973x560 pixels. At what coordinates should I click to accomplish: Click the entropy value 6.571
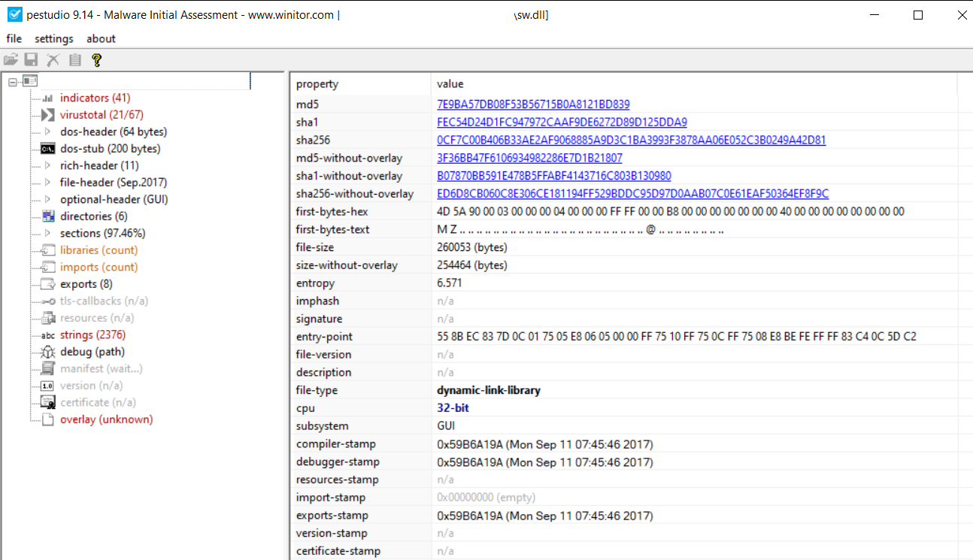(450, 283)
